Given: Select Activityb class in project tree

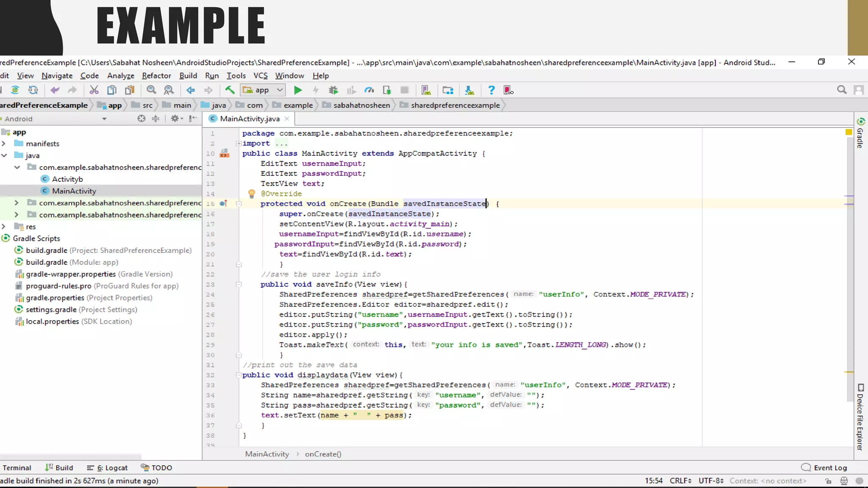Looking at the screenshot, I should (67, 179).
